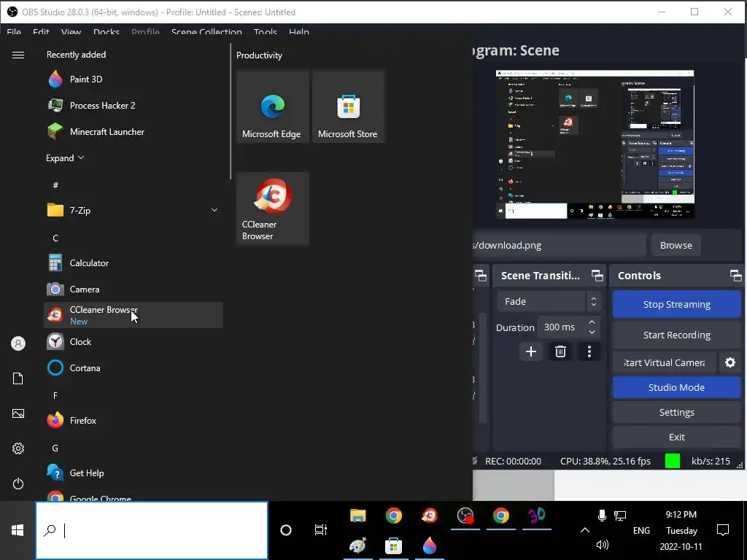This screenshot has width=747, height=560.
Task: Open virtual camera settings gear icon
Action: point(729,362)
